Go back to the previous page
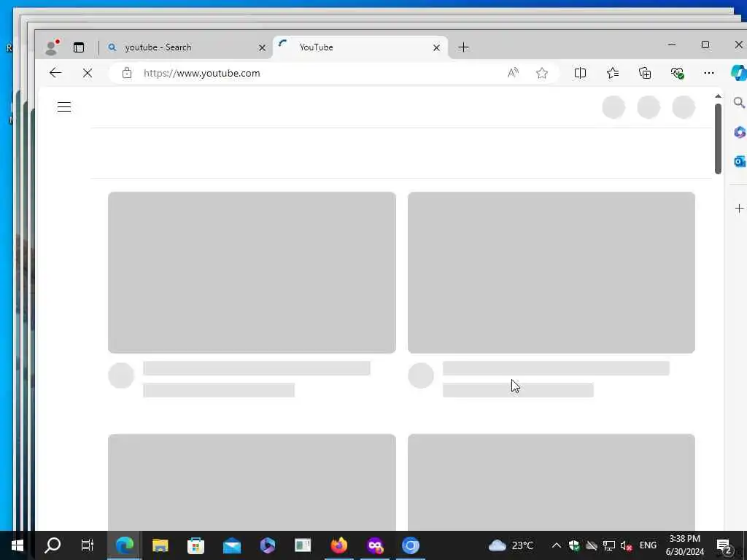Viewport: 747px width, 560px height. [x=55, y=73]
